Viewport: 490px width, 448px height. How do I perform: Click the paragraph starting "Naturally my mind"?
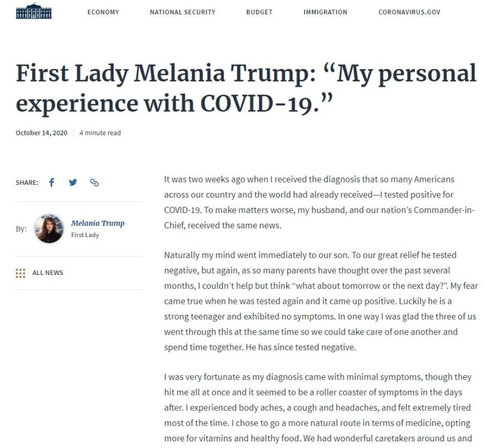pyautogui.click(x=317, y=301)
